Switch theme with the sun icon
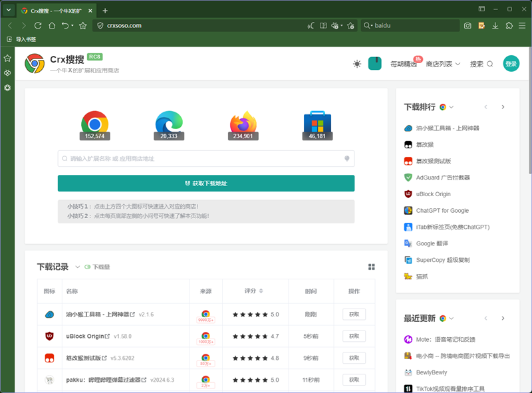 357,64
